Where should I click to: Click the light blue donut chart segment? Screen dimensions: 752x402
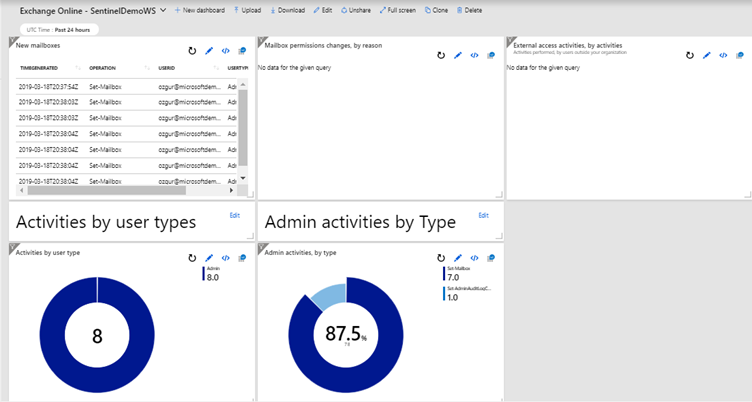pos(329,294)
